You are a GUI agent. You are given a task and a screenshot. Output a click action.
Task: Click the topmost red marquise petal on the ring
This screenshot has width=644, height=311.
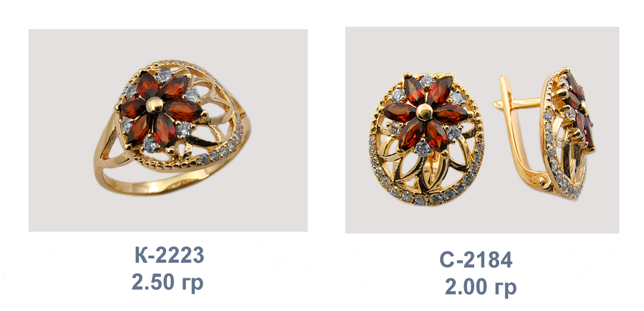147,84
